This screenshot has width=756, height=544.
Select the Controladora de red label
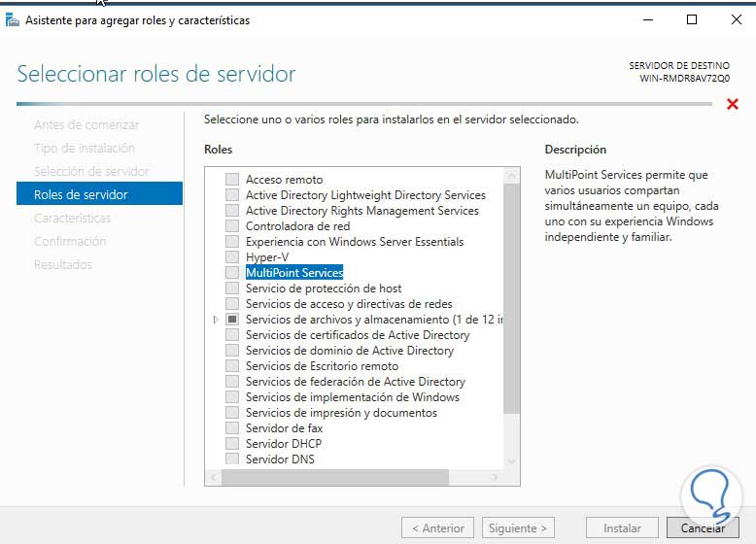click(298, 226)
